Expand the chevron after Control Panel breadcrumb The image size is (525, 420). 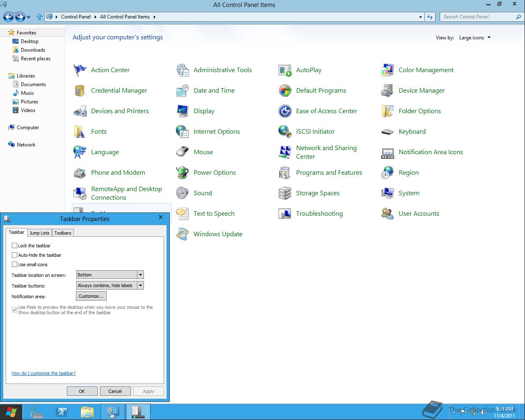click(x=95, y=17)
